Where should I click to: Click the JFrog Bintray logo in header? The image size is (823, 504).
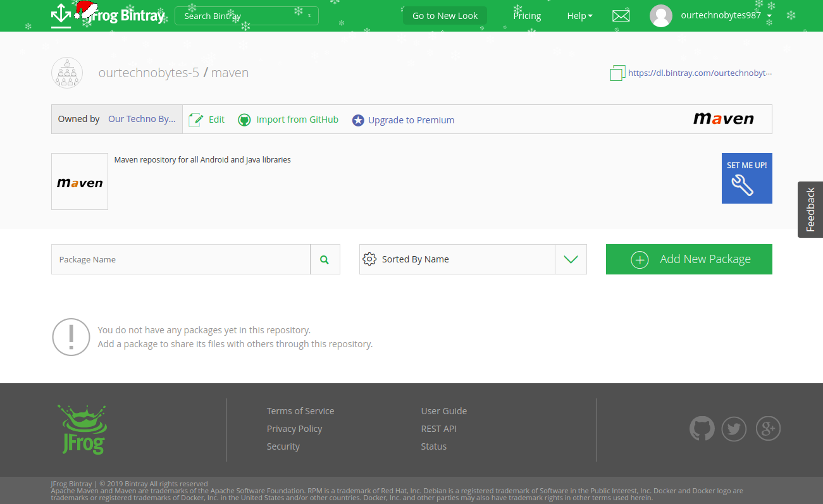tap(108, 15)
